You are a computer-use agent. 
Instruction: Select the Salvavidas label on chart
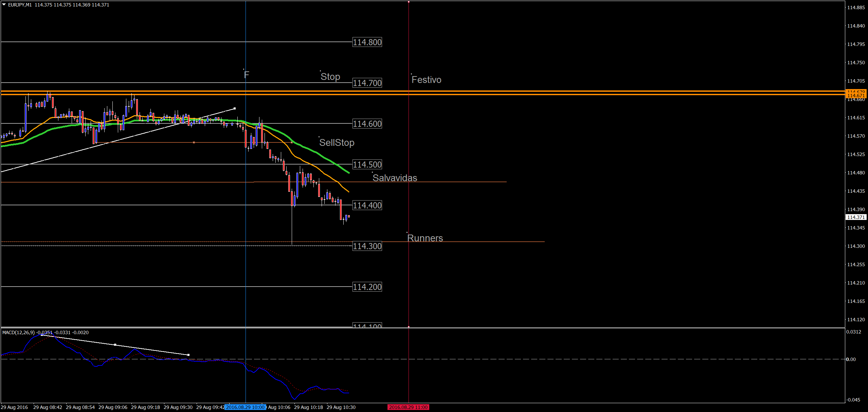point(395,178)
